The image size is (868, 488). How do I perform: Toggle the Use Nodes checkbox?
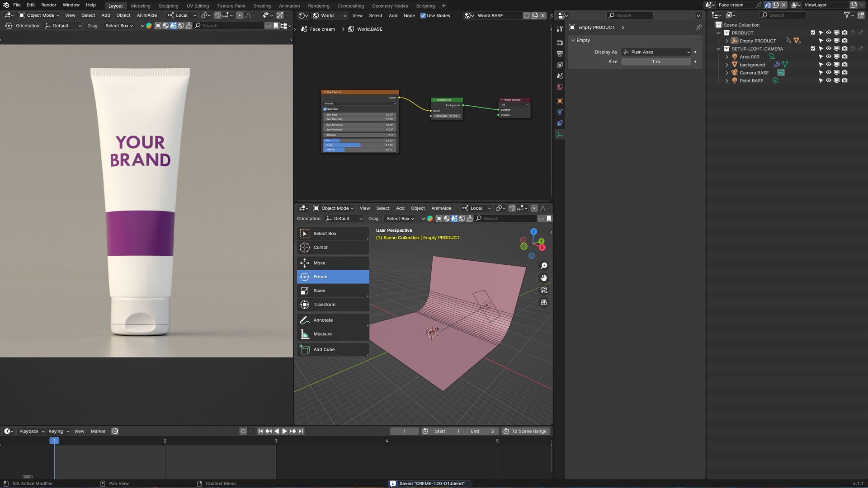423,15
